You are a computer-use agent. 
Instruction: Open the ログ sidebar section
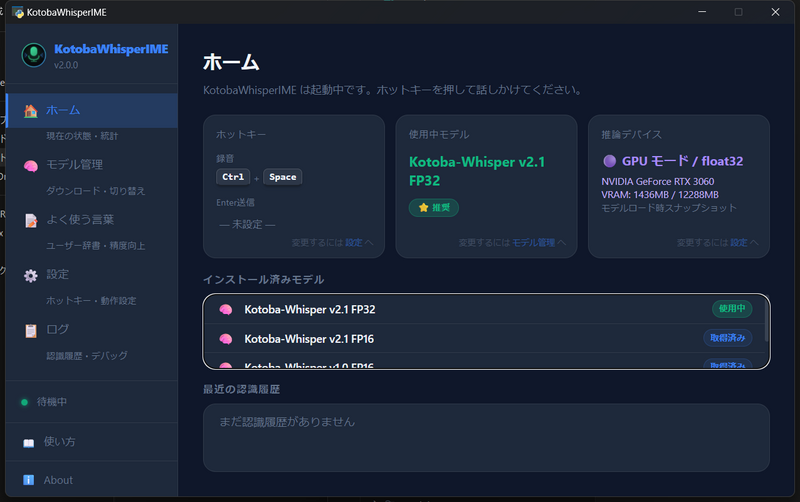(58, 330)
